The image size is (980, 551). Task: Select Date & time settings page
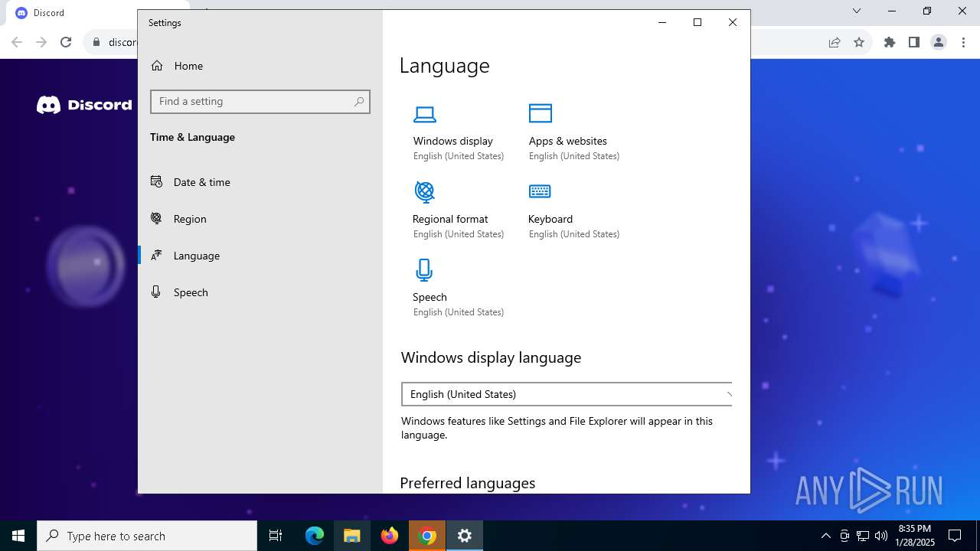click(x=260, y=182)
